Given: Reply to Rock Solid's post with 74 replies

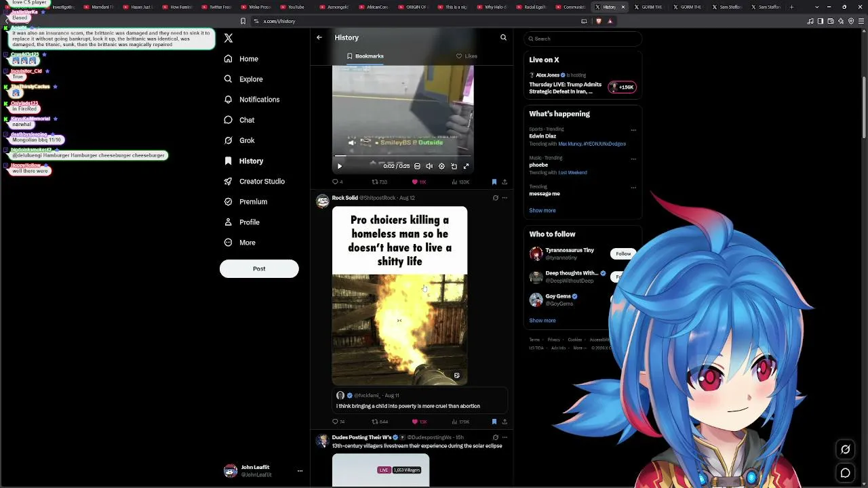Looking at the screenshot, I should point(338,422).
